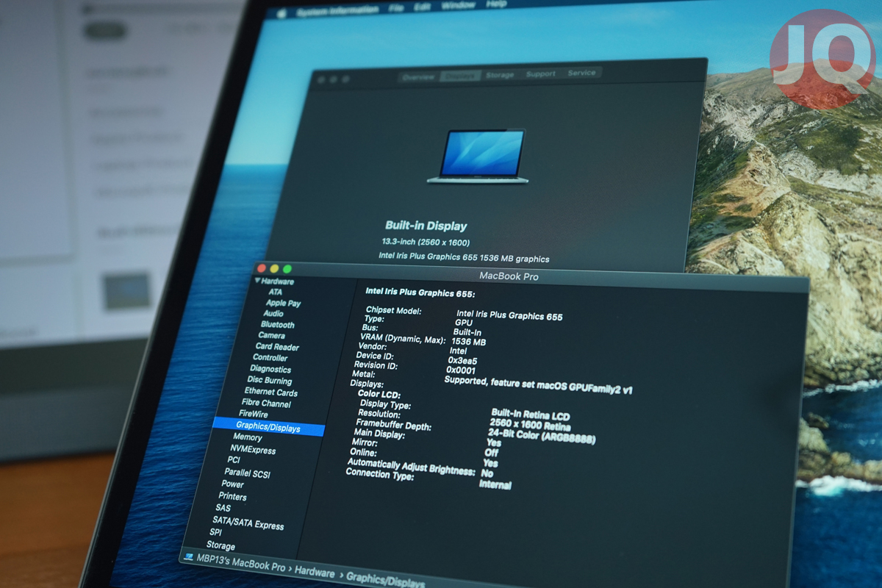Select SAS in the sidebar
The image size is (882, 588).
tap(223, 508)
